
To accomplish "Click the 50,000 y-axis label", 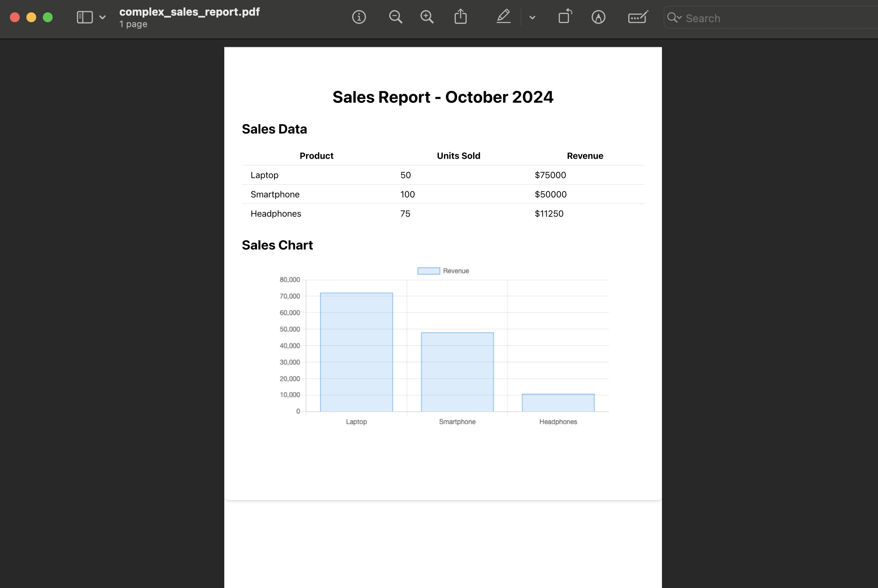I will pyautogui.click(x=290, y=329).
